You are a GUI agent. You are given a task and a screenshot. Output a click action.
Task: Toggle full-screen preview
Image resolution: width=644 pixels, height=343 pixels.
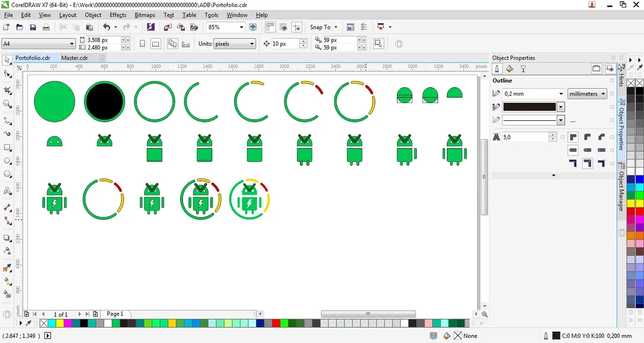coord(253,27)
